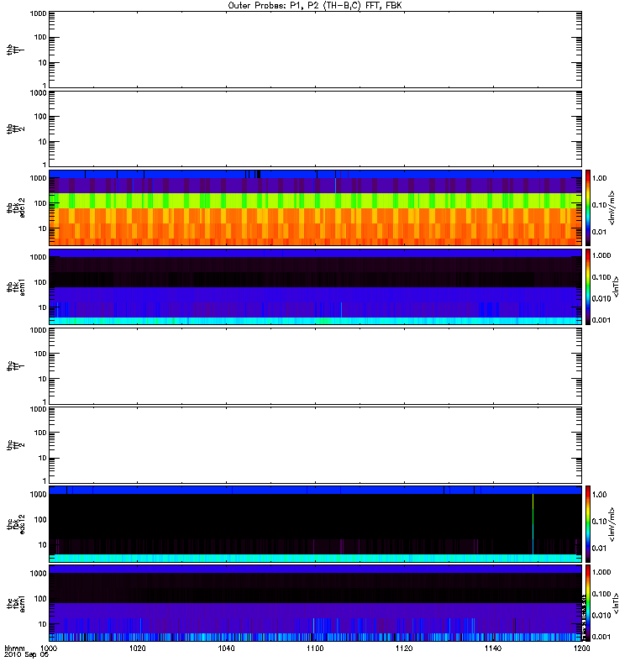Click the '1140' time label on bottom axis

[x=493, y=648]
